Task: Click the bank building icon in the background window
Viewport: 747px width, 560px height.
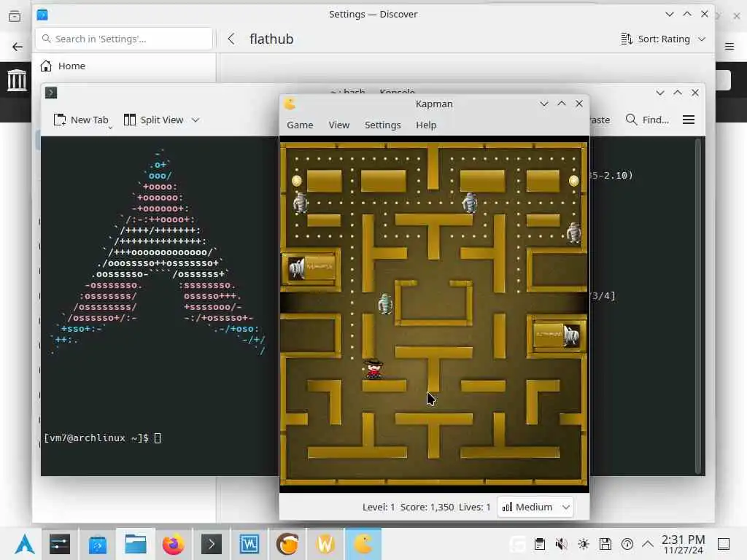Action: 17,79
